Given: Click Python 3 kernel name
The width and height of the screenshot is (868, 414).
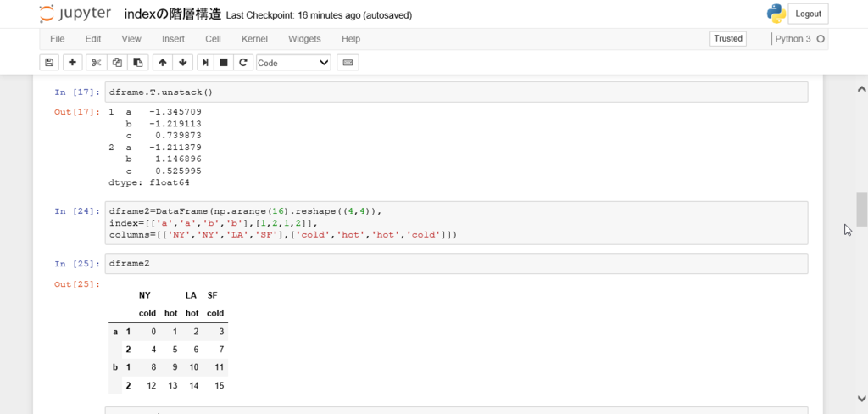Looking at the screenshot, I should pos(793,39).
